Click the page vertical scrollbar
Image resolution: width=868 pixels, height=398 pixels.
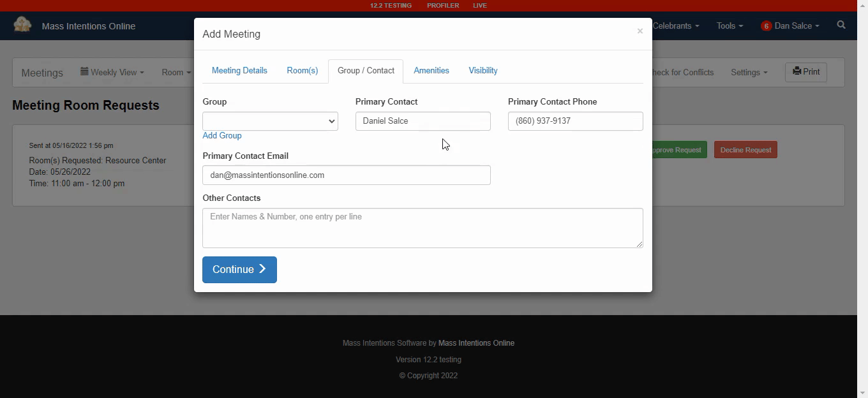pyautogui.click(x=862, y=199)
